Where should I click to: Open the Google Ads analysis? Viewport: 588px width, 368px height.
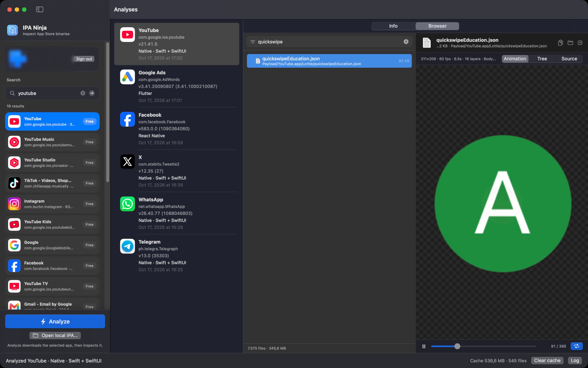177,86
